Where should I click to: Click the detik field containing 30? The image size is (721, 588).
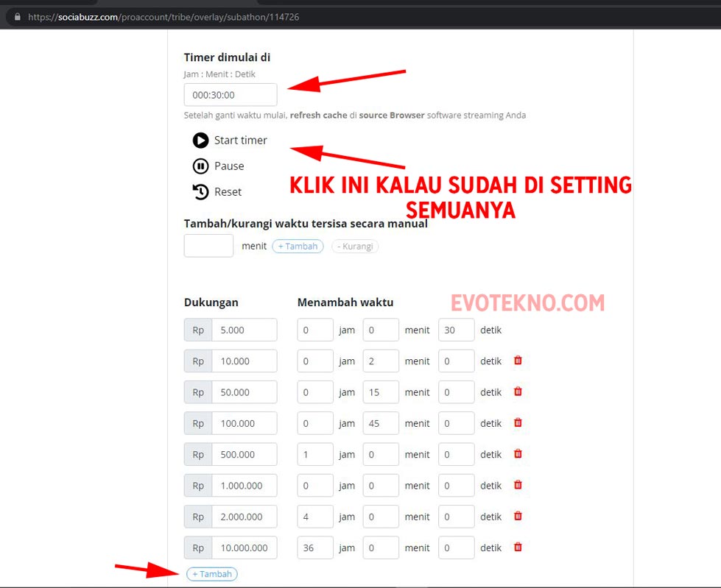pyautogui.click(x=456, y=330)
